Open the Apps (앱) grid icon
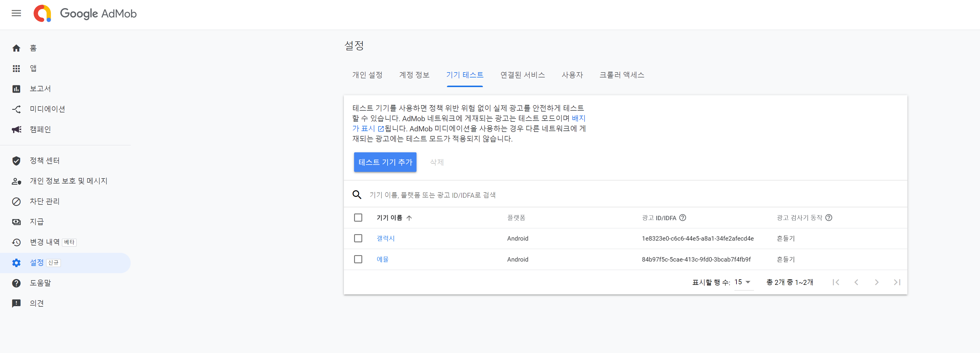This screenshot has width=980, height=353. (16, 68)
